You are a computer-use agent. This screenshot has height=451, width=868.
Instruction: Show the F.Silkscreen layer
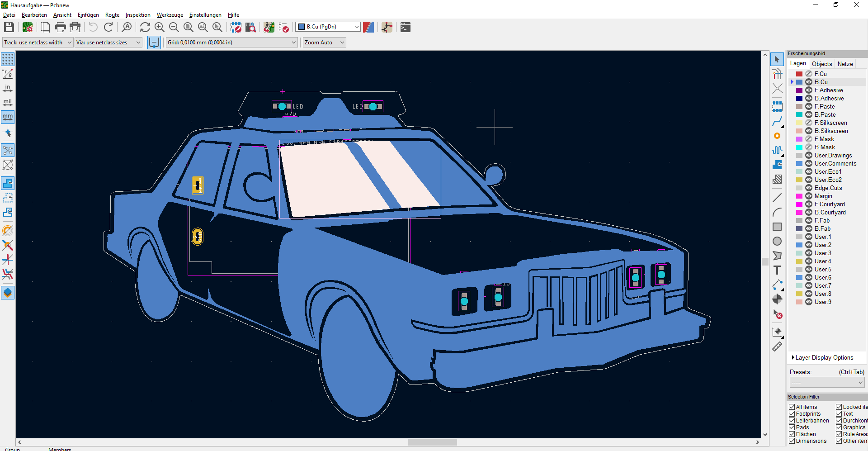[x=809, y=123]
